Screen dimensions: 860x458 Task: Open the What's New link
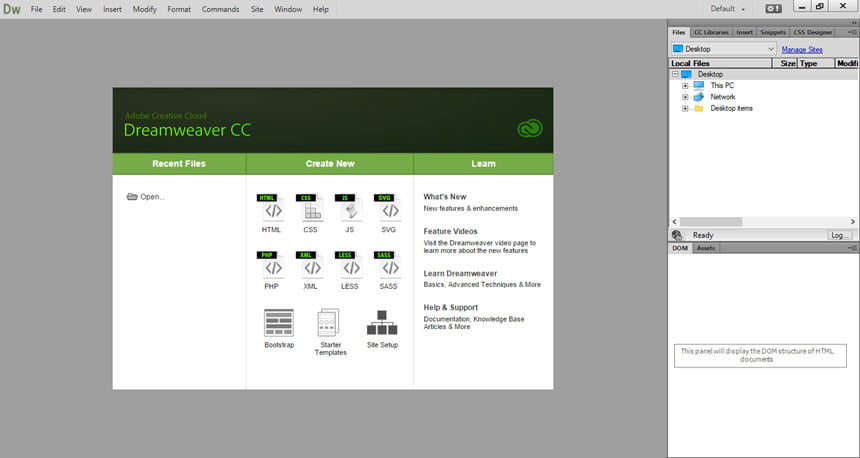[x=445, y=196]
